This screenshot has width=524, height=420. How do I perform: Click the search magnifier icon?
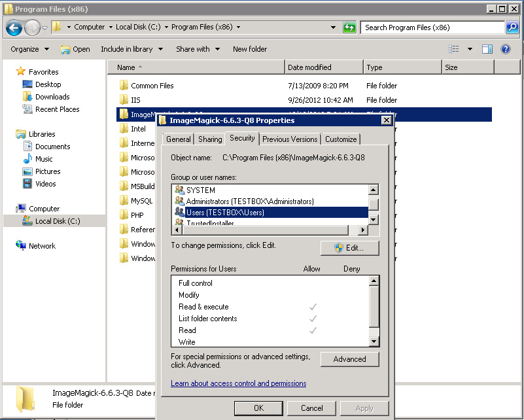(x=512, y=27)
